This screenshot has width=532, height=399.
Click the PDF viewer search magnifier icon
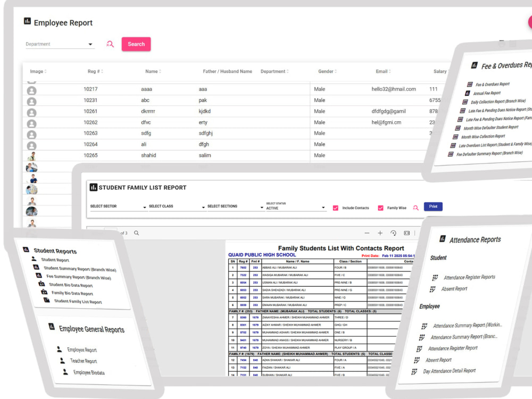click(136, 233)
